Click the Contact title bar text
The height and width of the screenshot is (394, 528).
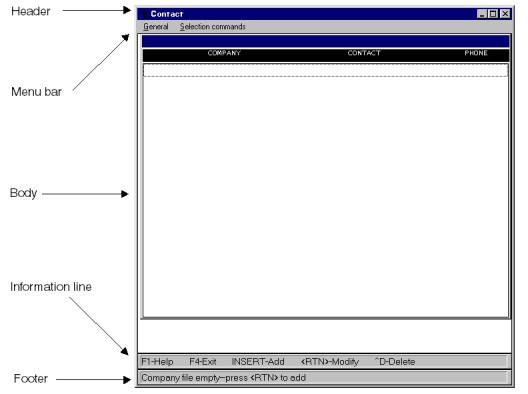pyautogui.click(x=167, y=14)
